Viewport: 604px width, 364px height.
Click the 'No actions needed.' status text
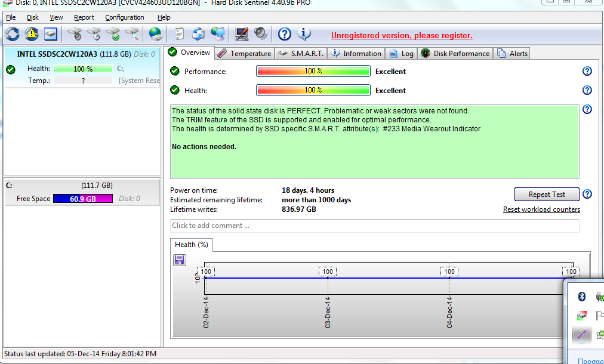204,147
